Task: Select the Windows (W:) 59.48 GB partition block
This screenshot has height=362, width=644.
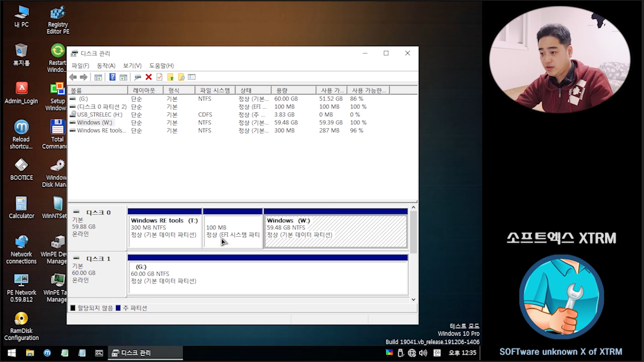Action: click(336, 228)
